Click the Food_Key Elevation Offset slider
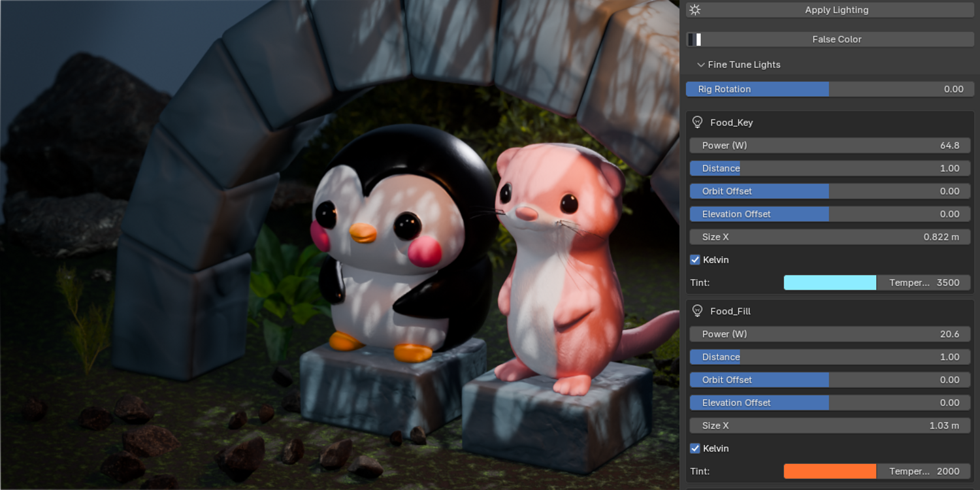This screenshot has width=980, height=490. pyautogui.click(x=830, y=214)
